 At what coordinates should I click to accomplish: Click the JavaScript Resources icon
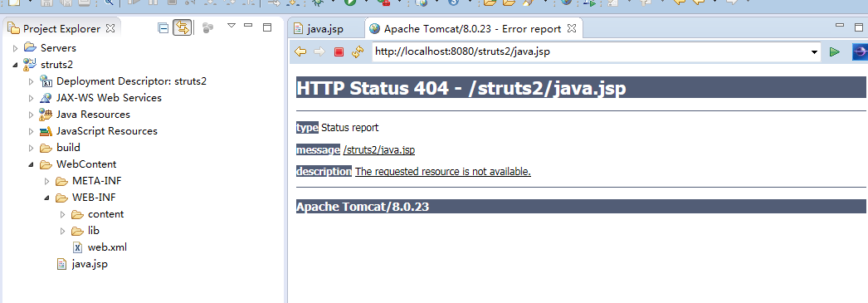46,131
